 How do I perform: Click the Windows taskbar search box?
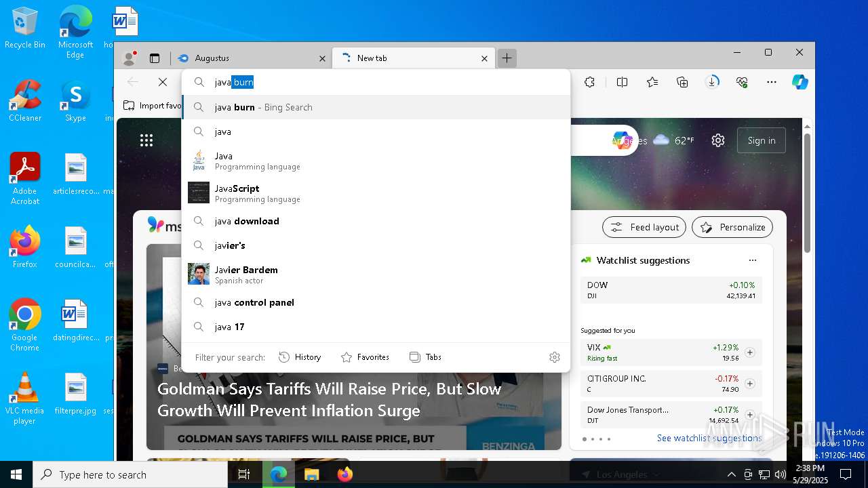130,474
